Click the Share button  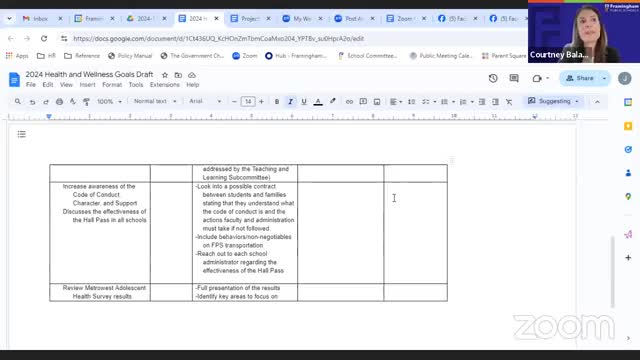[x=580, y=78]
